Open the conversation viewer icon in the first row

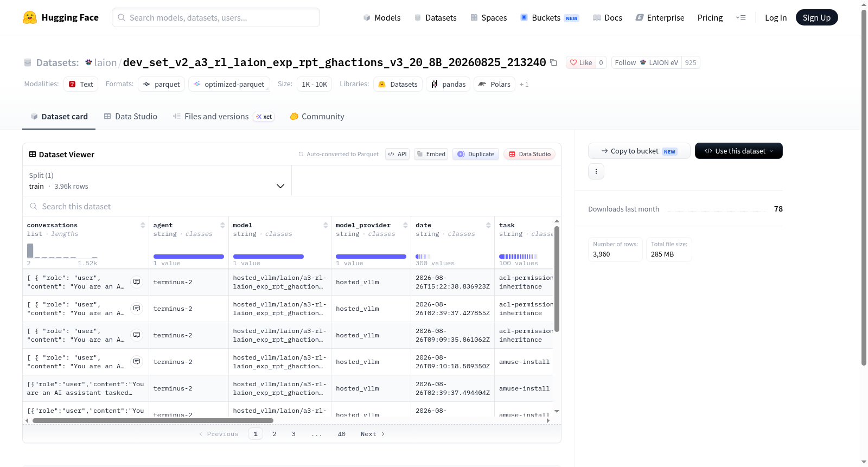[137, 282]
